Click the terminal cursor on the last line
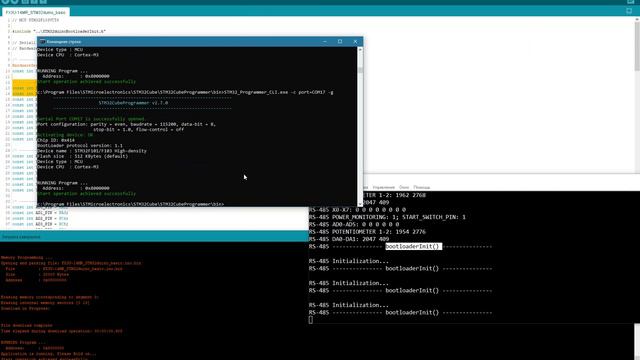 coord(311,320)
